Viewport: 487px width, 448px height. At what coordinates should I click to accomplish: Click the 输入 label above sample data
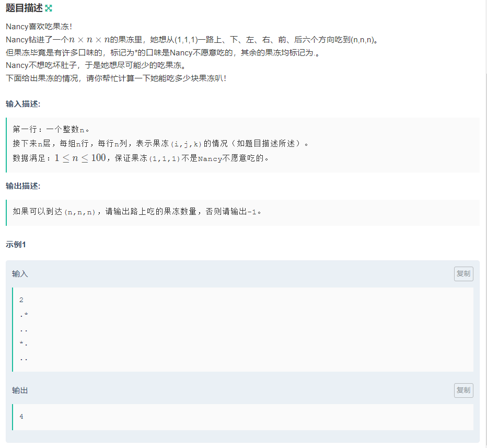(x=19, y=273)
